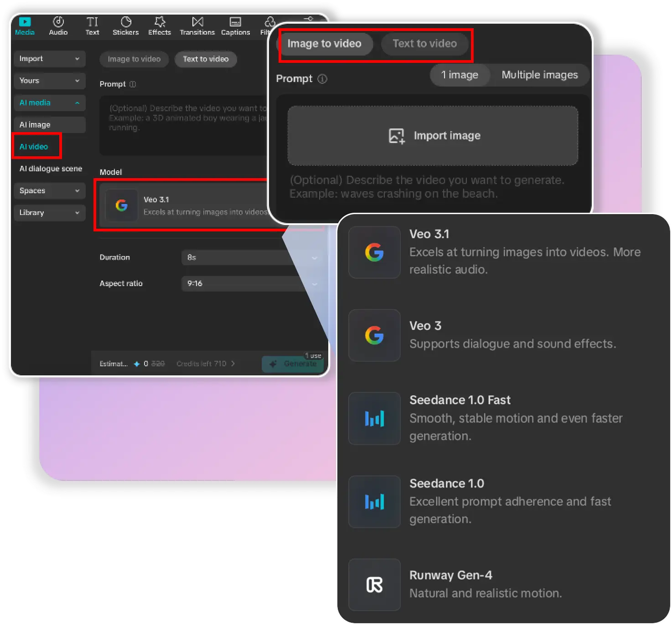Switch to Text to video generation mode

point(425,44)
